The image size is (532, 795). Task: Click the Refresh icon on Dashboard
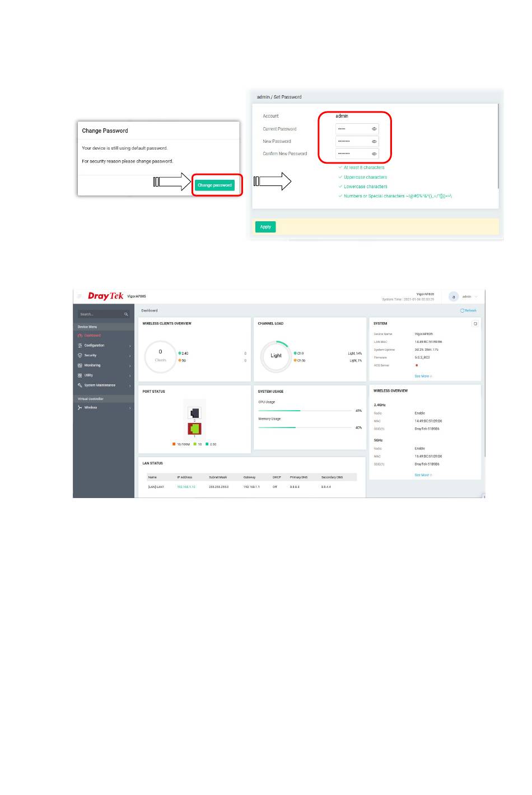coord(462,310)
